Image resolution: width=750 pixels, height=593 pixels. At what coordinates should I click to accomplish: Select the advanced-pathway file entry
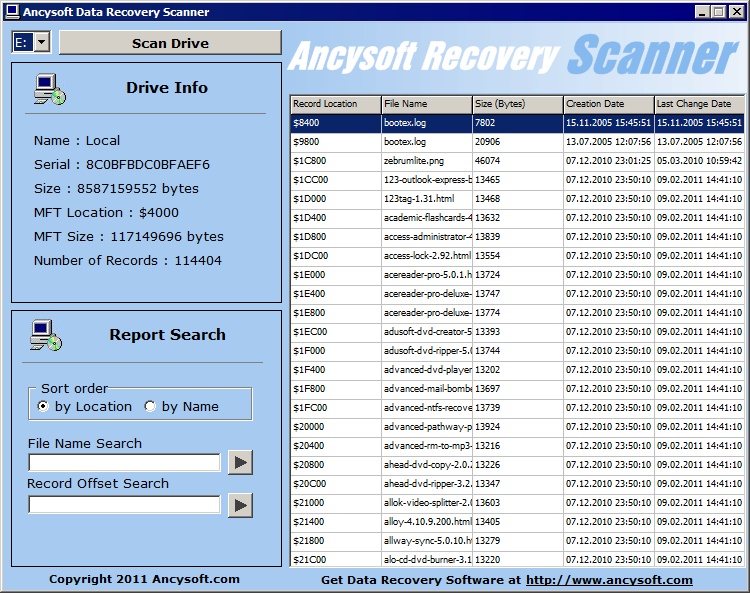tap(427, 427)
